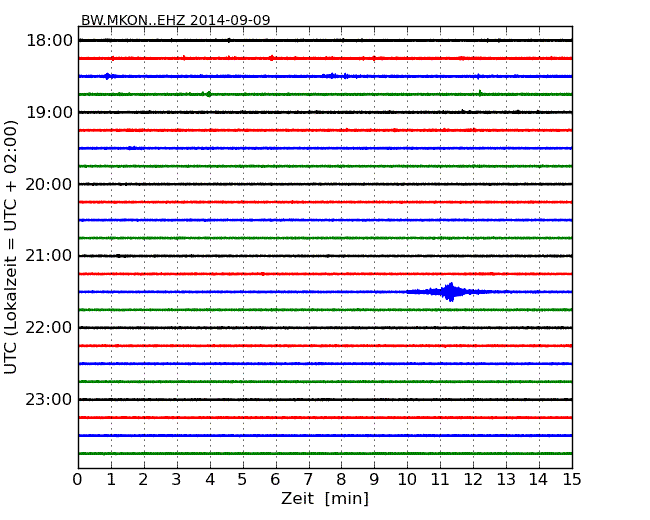Viewport: 650px width, 520px height.
Task: Click the green spike near minute 4 at 18:45
Action: pyautogui.click(x=209, y=94)
